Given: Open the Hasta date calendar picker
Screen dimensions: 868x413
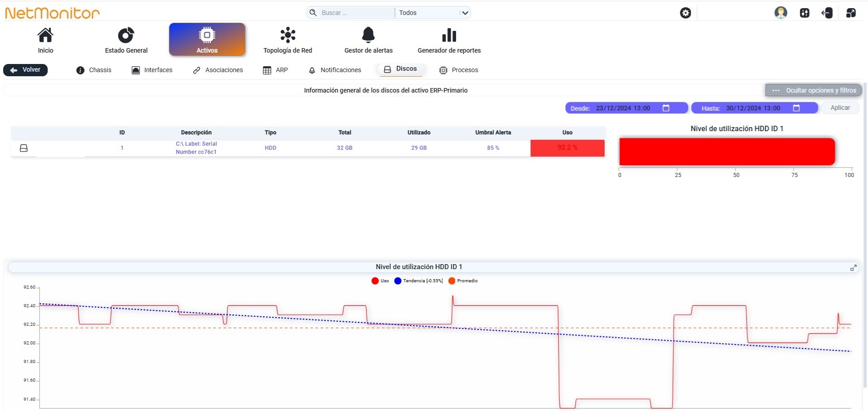Looking at the screenshot, I should [796, 108].
